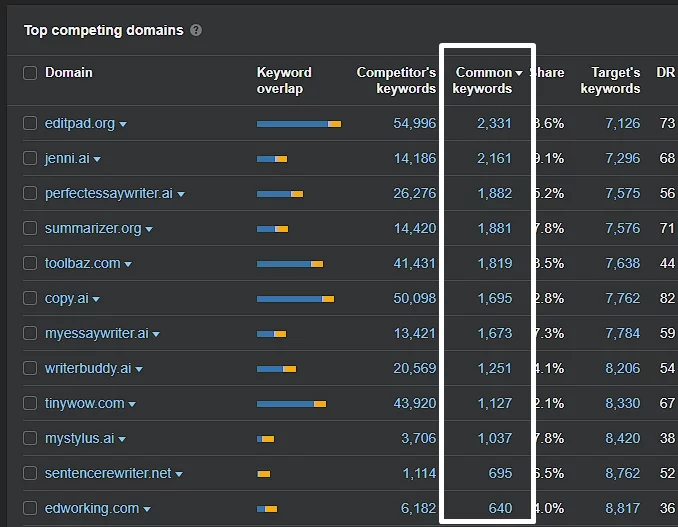The height and width of the screenshot is (527, 678).
Task: Check the box for editpad.org
Action: (30, 123)
